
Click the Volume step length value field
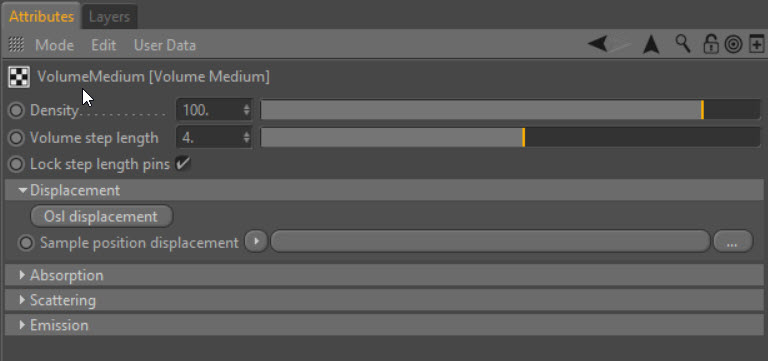point(214,138)
